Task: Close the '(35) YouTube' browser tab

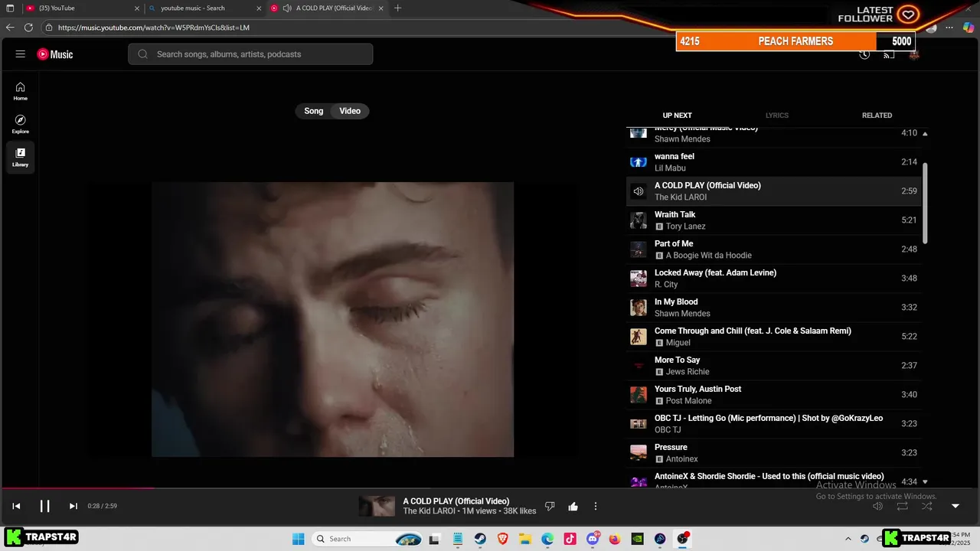Action: 137,8
